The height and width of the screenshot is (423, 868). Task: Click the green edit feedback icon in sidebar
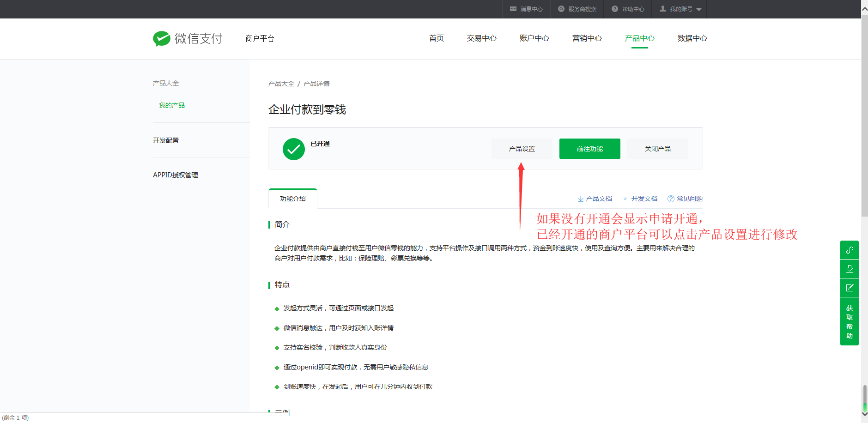tap(849, 288)
